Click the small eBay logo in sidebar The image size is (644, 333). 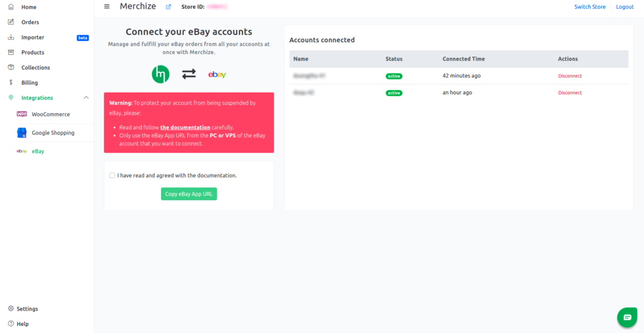point(22,151)
